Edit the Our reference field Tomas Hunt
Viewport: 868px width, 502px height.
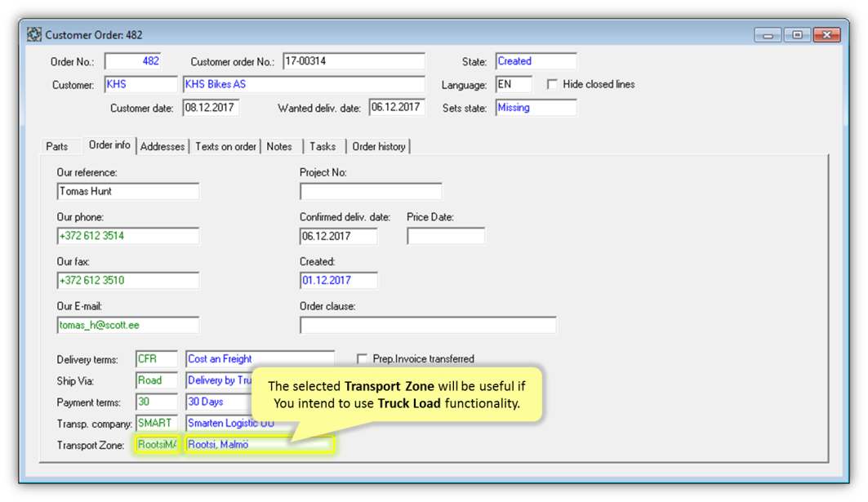[x=128, y=192]
